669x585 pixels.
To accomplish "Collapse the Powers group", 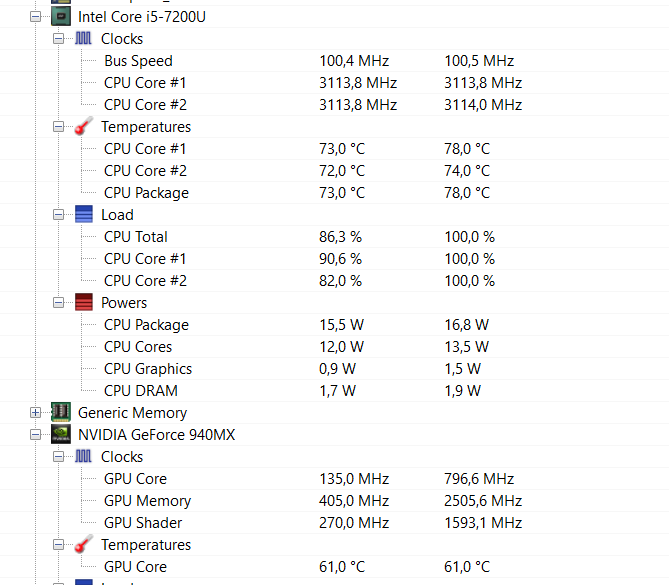I will 59,303.
